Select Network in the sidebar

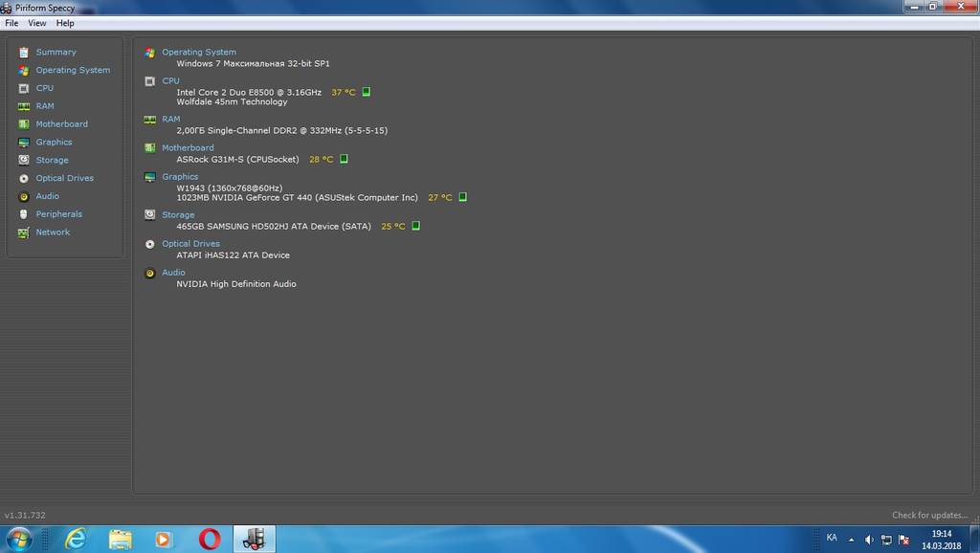pos(54,232)
